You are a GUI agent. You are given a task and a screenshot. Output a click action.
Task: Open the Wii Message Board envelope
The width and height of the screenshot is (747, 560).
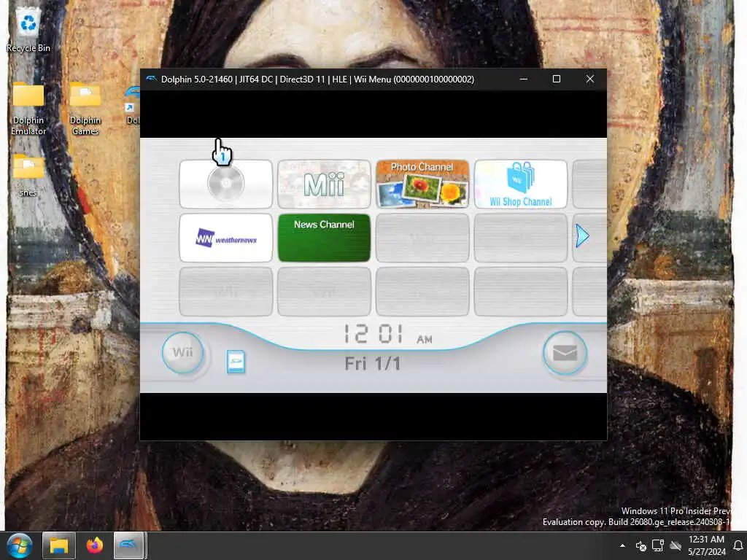point(565,353)
